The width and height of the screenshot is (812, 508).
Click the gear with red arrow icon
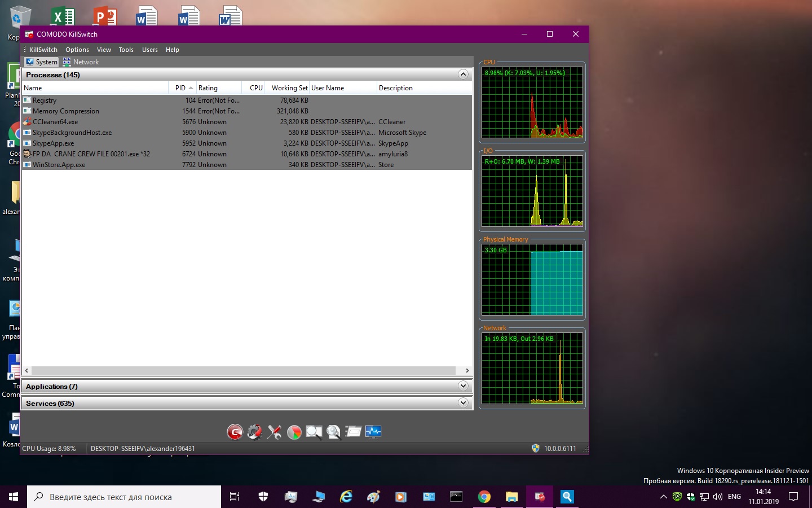click(x=254, y=432)
